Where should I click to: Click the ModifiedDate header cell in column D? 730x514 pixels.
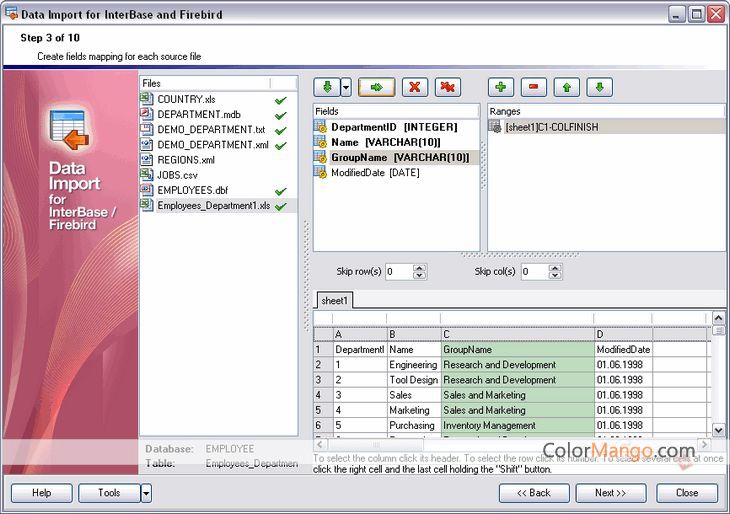point(623,349)
